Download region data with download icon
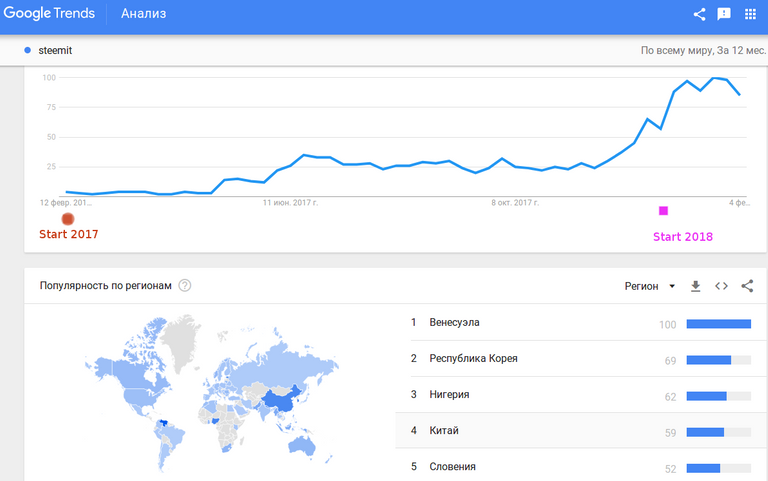This screenshot has height=481, width=768. [696, 286]
